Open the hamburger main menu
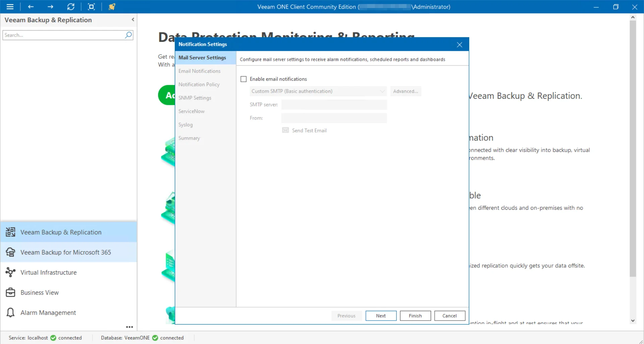644x344 pixels. pyautogui.click(x=10, y=7)
